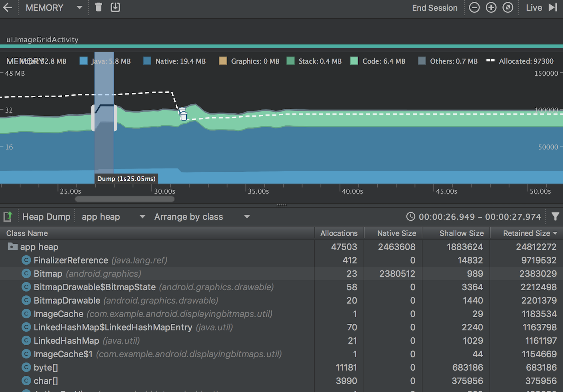
Task: Select the Bitmap class row
Action: pyautogui.click(x=281, y=274)
